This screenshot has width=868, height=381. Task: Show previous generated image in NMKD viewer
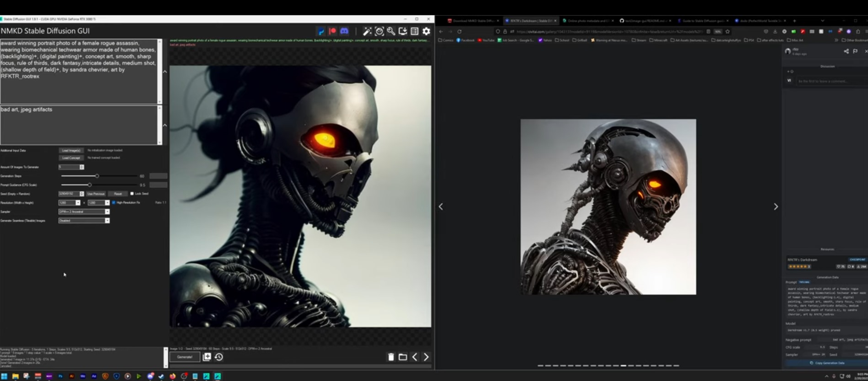click(415, 357)
